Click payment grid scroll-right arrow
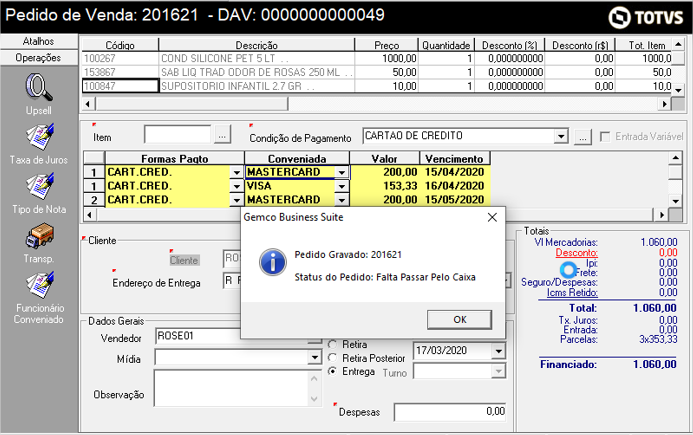Image resolution: width=693 pixels, height=435 pixels. click(x=662, y=215)
